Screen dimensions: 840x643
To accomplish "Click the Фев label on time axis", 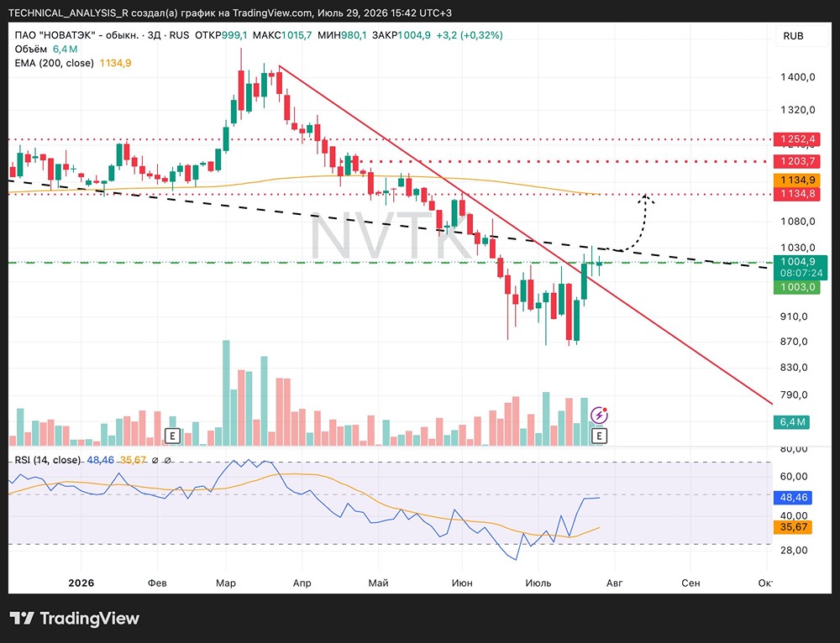I will pos(158,583).
